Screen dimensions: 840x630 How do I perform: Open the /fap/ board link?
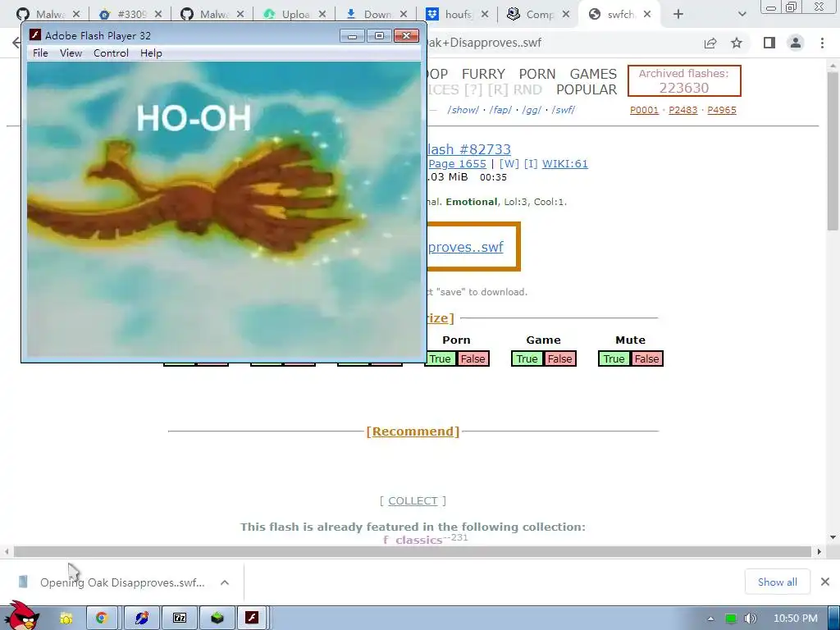tap(500, 110)
